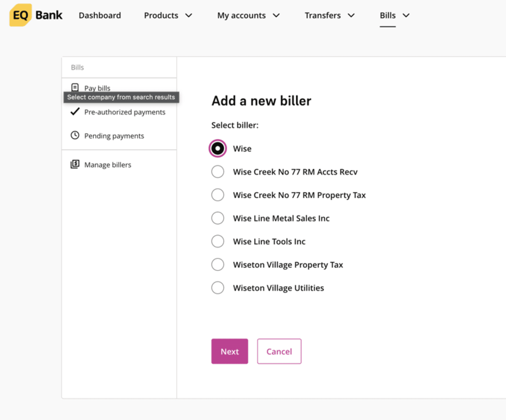Choose Wise Line Metal Sales Inc radio button
This screenshot has height=420, width=506.
(218, 218)
